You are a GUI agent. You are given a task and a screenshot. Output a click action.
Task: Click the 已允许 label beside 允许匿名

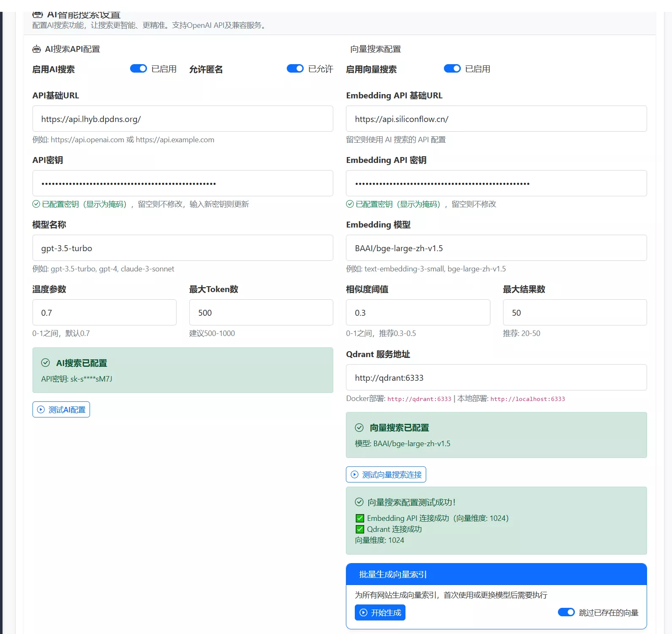[321, 69]
